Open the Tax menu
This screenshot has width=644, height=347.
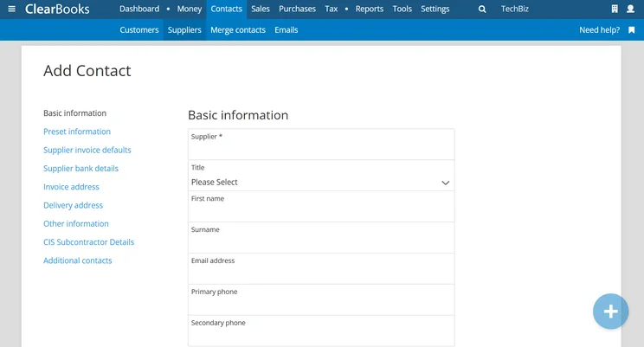click(x=331, y=9)
